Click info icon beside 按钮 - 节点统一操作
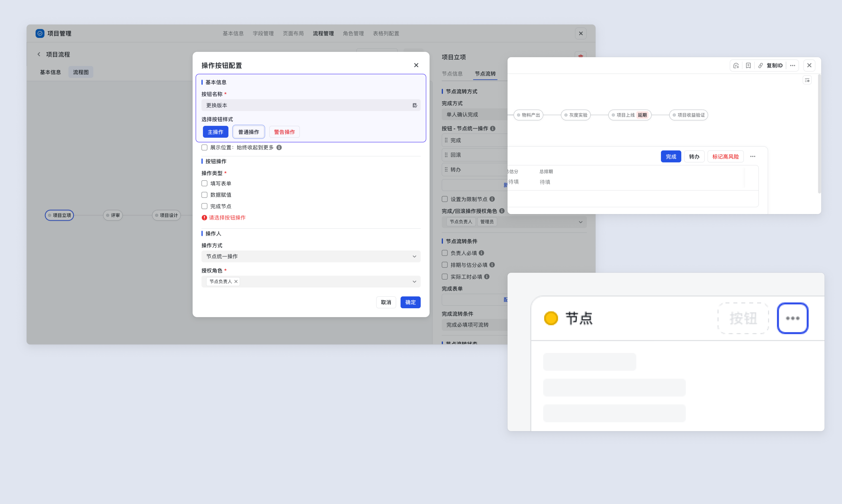This screenshot has width=842, height=504. pos(493,128)
